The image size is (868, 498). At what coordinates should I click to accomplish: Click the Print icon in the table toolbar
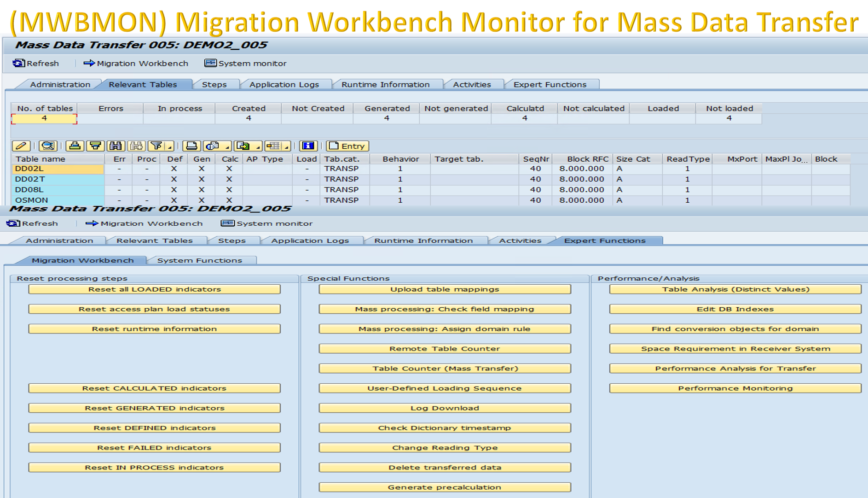tap(192, 146)
